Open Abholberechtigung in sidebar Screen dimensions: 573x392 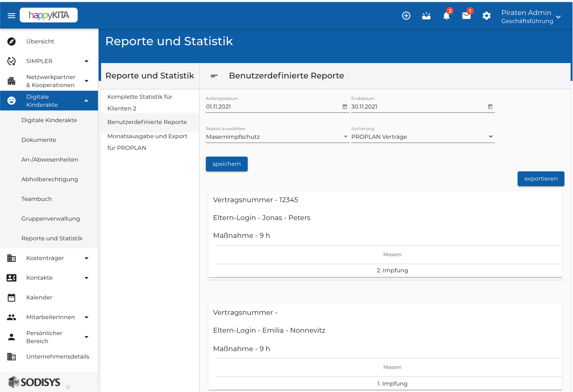tap(50, 179)
